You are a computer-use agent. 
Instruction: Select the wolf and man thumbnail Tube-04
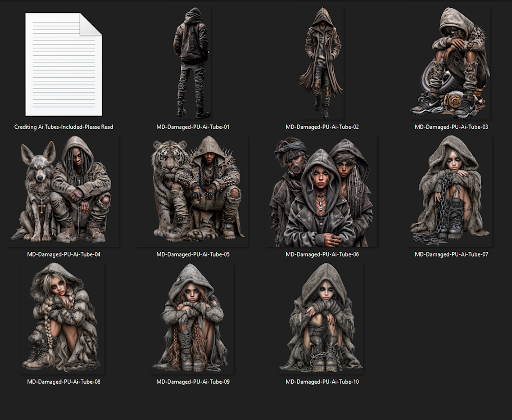coord(63,191)
